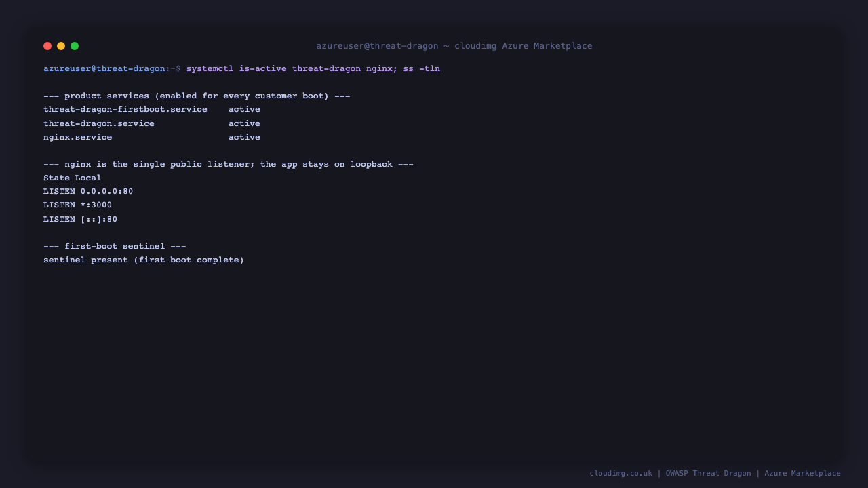Image resolution: width=868 pixels, height=488 pixels.
Task: Click active status of threat-dragon.service
Action: click(x=244, y=123)
